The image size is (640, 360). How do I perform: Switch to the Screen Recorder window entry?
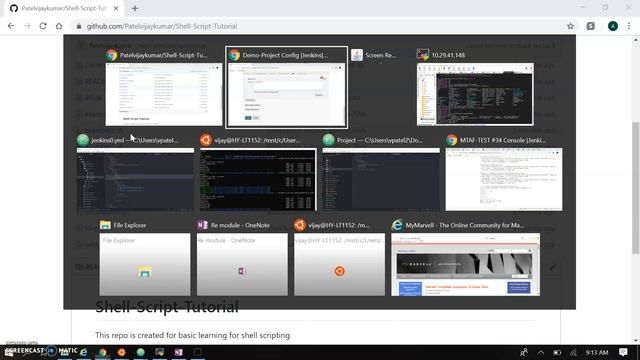pos(373,55)
